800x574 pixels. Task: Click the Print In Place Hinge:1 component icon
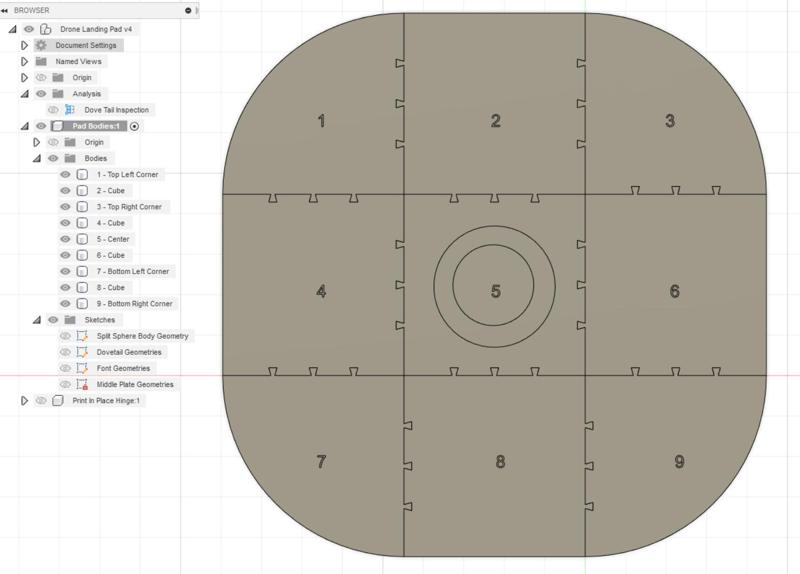(x=58, y=401)
